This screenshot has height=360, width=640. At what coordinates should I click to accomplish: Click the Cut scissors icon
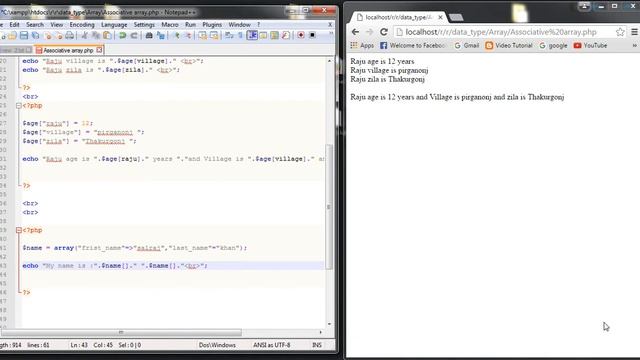84,36
